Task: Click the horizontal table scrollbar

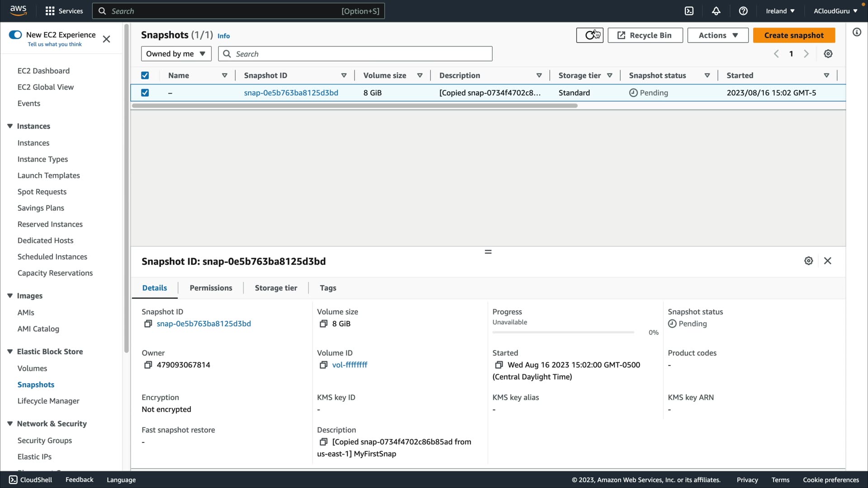Action: click(354, 106)
